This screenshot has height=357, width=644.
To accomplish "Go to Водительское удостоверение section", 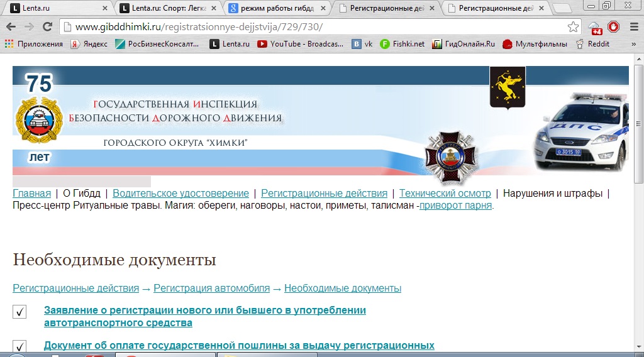I will pos(180,193).
